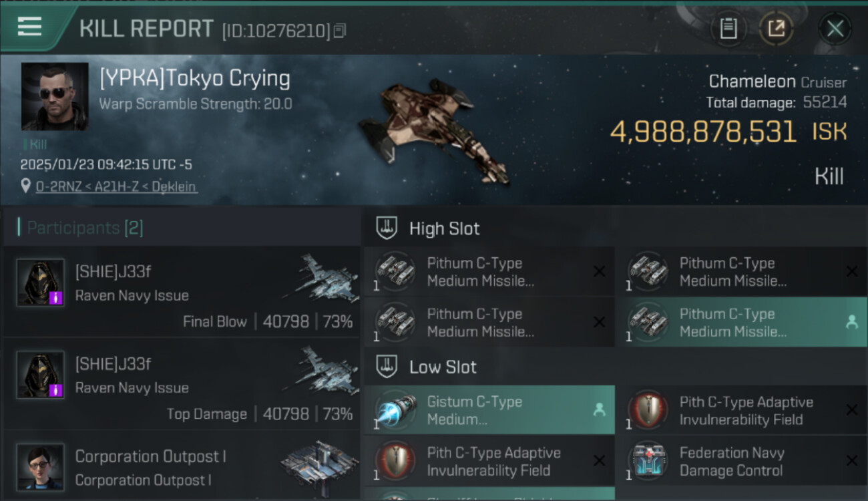Click the High Slot section icon
868x501 pixels.
coord(387,228)
